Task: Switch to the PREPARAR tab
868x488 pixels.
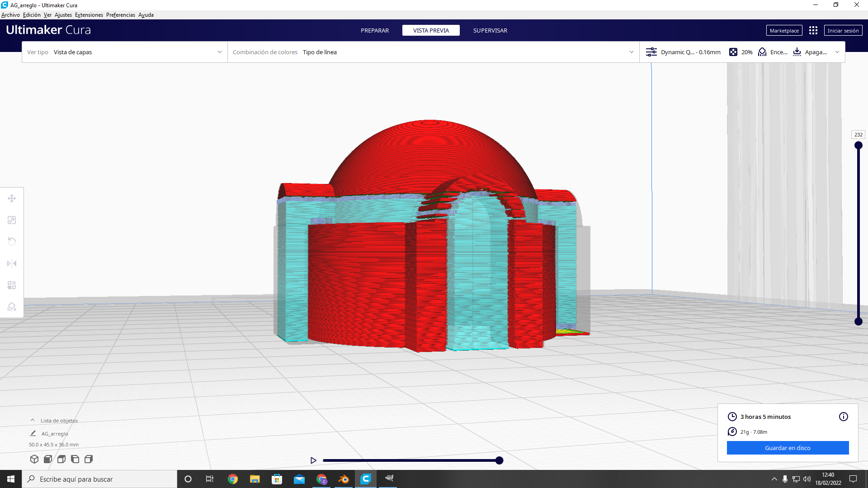Action: tap(375, 30)
